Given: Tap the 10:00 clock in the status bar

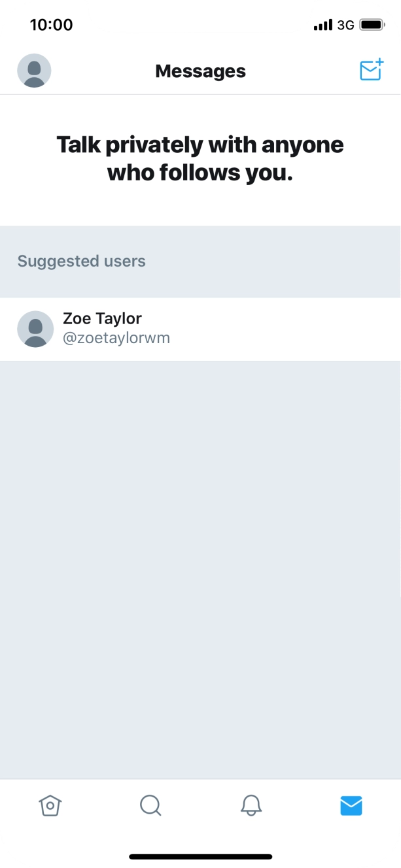Looking at the screenshot, I should [x=51, y=25].
